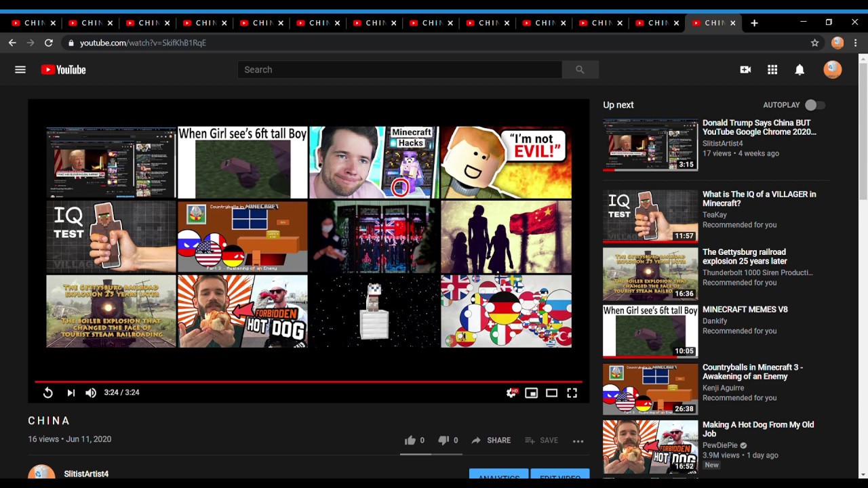Click the red video progress bar
868x488 pixels.
point(309,382)
